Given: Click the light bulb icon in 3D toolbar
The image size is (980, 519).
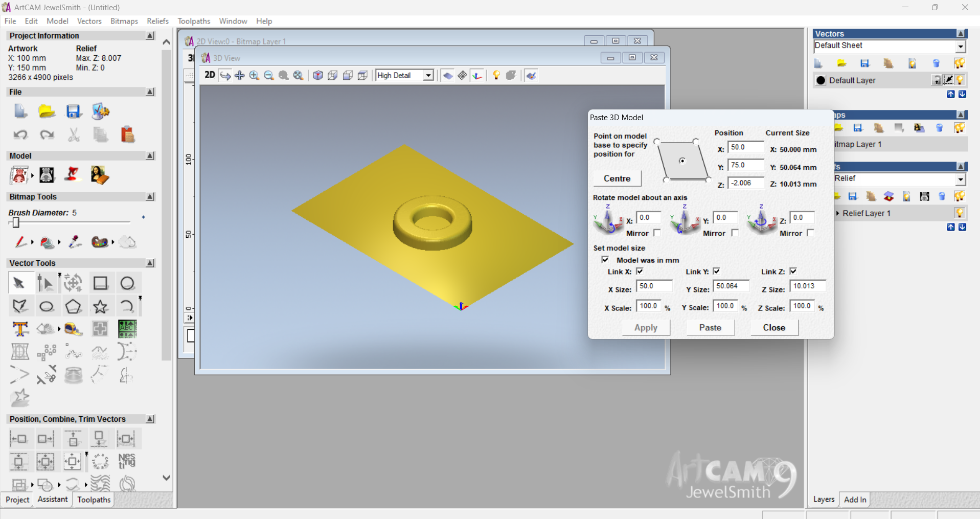Looking at the screenshot, I should [x=496, y=75].
